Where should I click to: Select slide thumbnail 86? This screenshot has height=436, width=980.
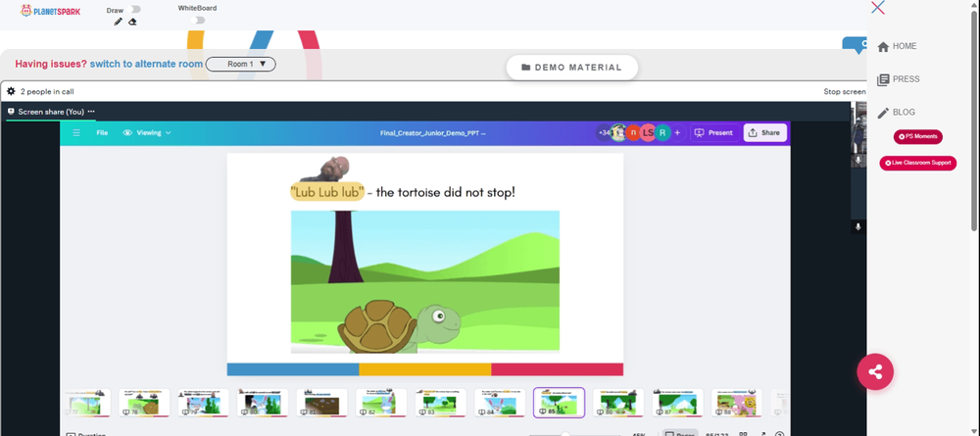[x=618, y=403]
